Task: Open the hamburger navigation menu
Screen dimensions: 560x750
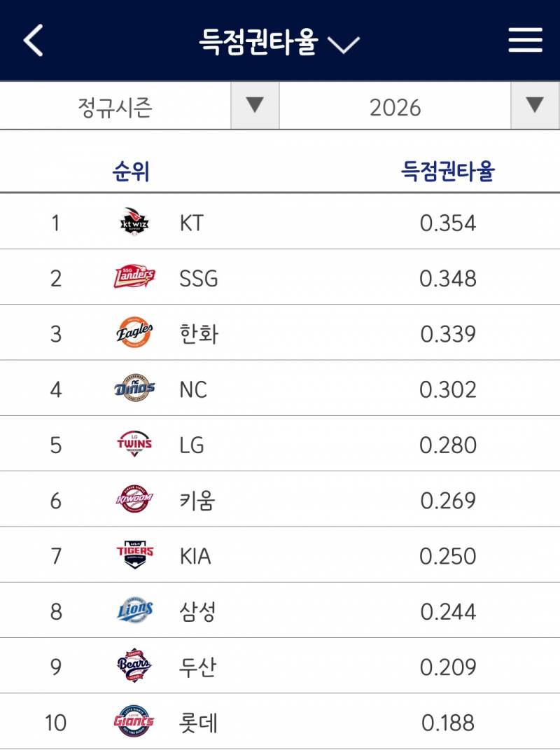Action: [x=526, y=41]
